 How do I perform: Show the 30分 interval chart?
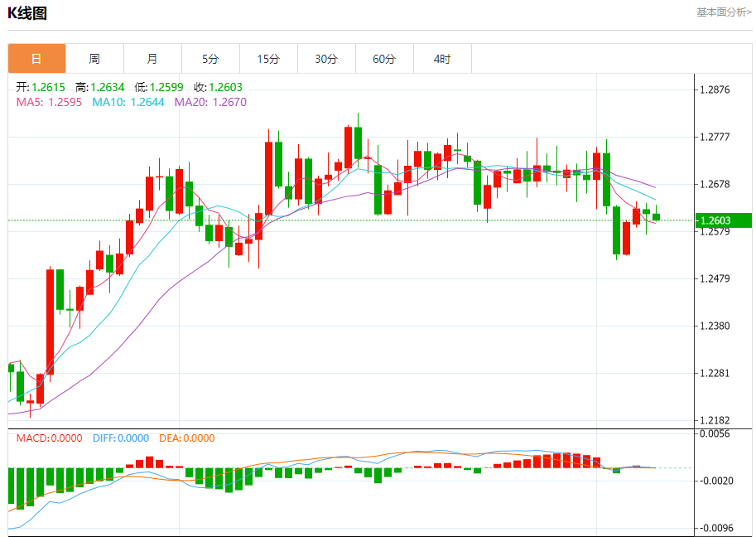pos(326,59)
